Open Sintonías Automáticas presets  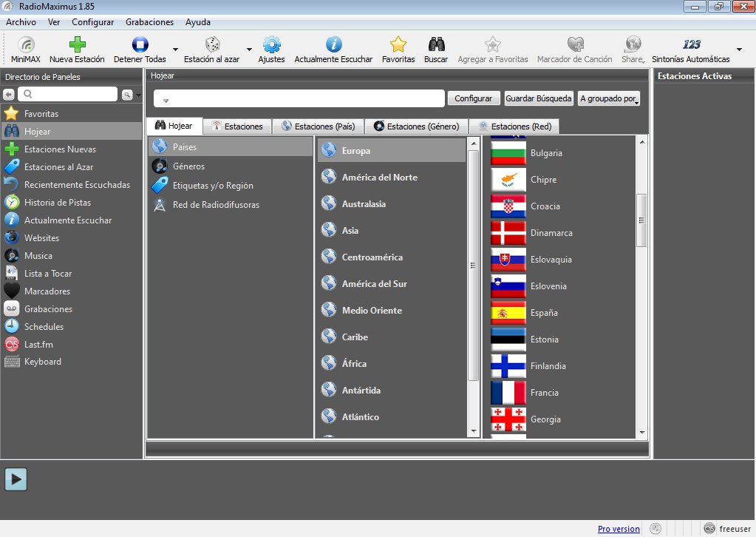[691, 50]
